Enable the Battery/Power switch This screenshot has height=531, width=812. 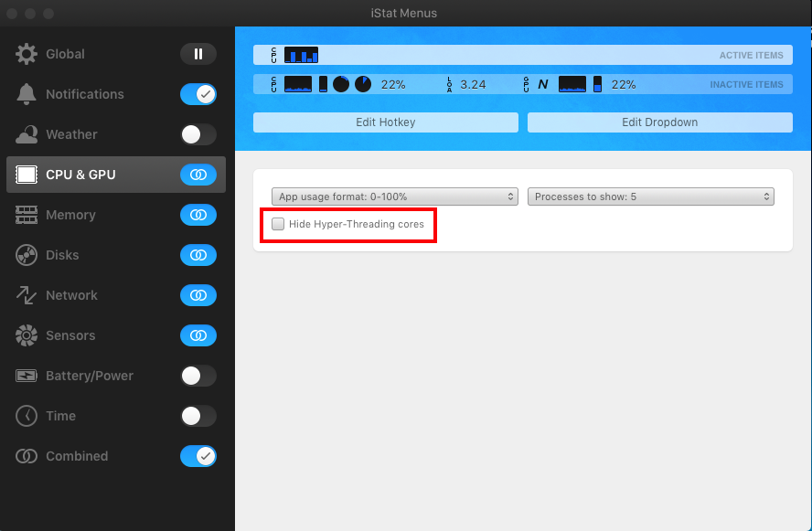pos(198,376)
